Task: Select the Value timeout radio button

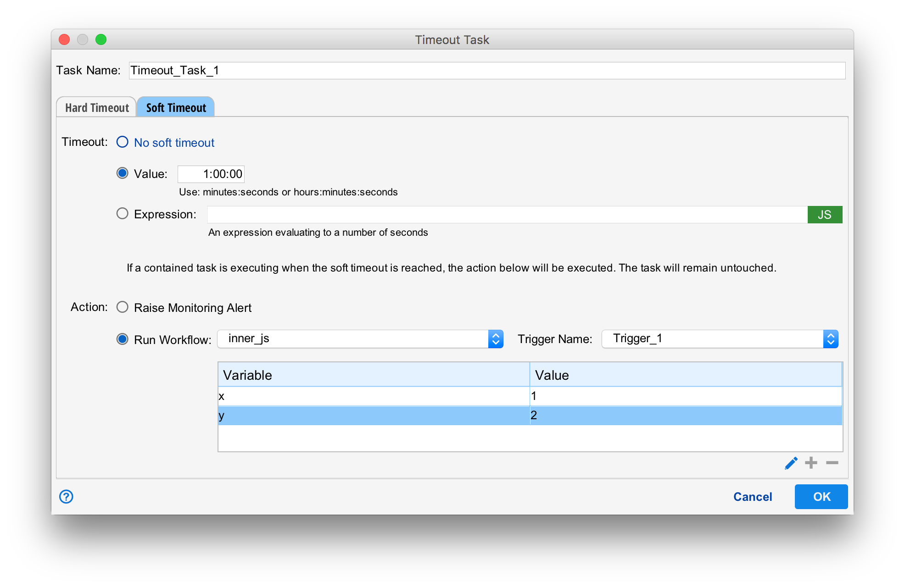Action: pyautogui.click(x=123, y=173)
